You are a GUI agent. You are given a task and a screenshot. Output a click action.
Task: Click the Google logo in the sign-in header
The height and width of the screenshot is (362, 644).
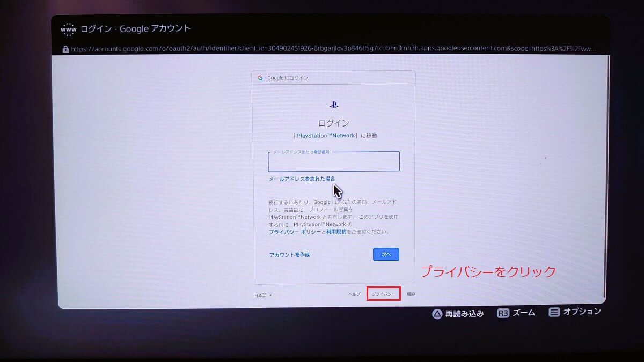tap(260, 78)
